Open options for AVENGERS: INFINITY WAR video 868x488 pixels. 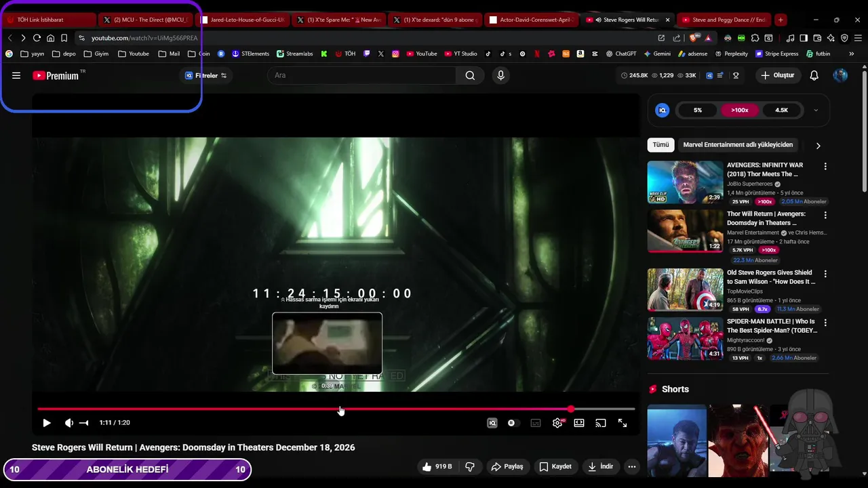825,166
